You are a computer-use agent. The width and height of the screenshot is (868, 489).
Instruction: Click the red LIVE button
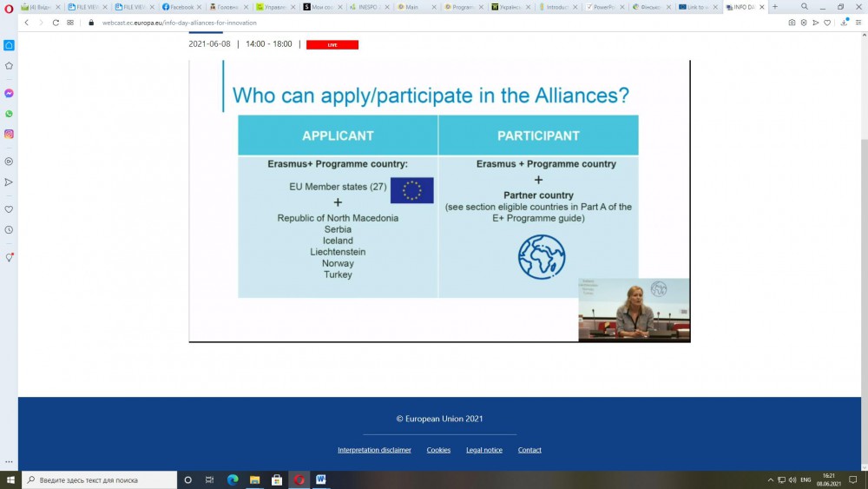(332, 45)
